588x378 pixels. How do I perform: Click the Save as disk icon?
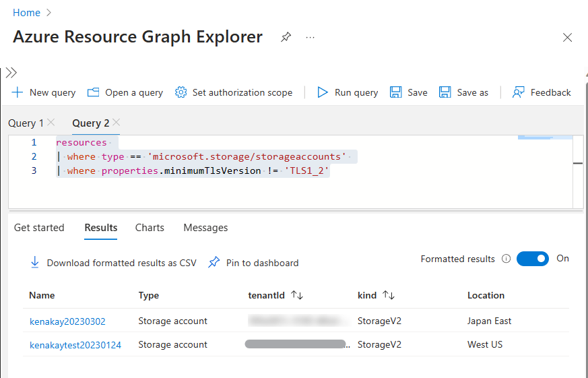pyautogui.click(x=445, y=92)
